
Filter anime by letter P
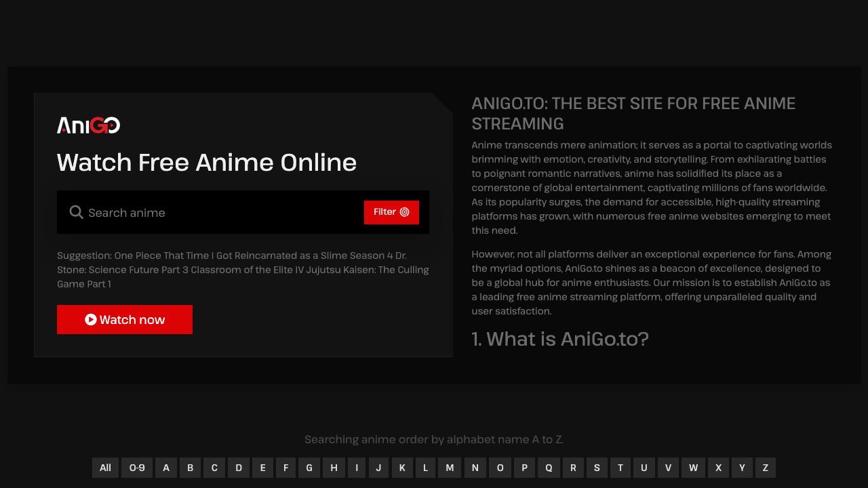click(524, 468)
